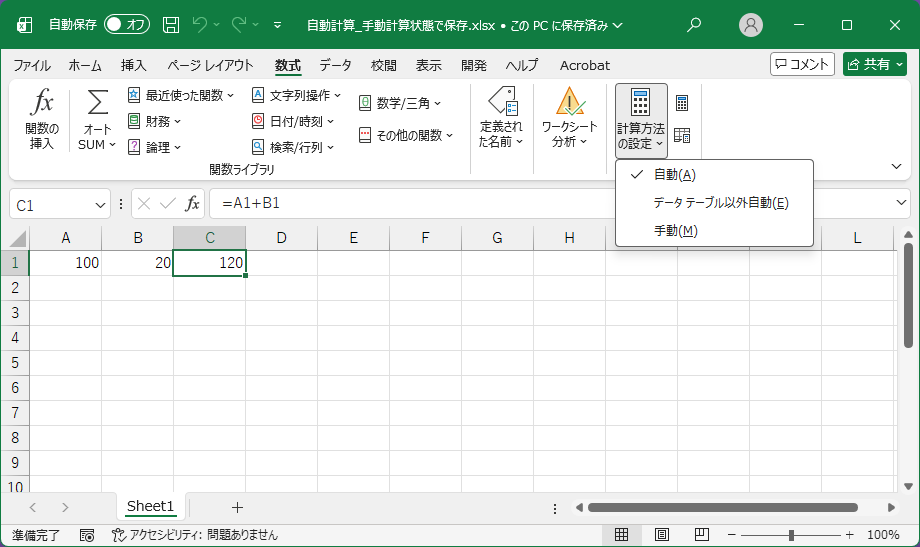Click the Insert Function fx ribbon button
Image resolution: width=920 pixels, height=547 pixels.
(42, 120)
